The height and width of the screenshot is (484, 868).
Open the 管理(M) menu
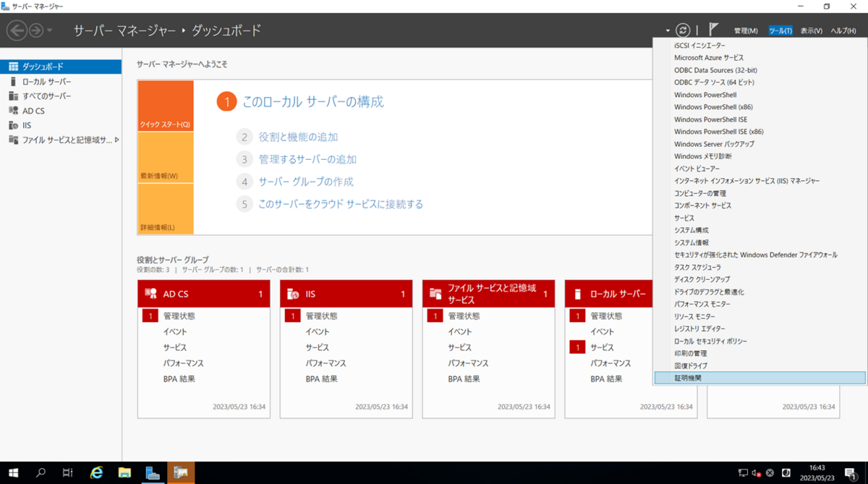746,30
